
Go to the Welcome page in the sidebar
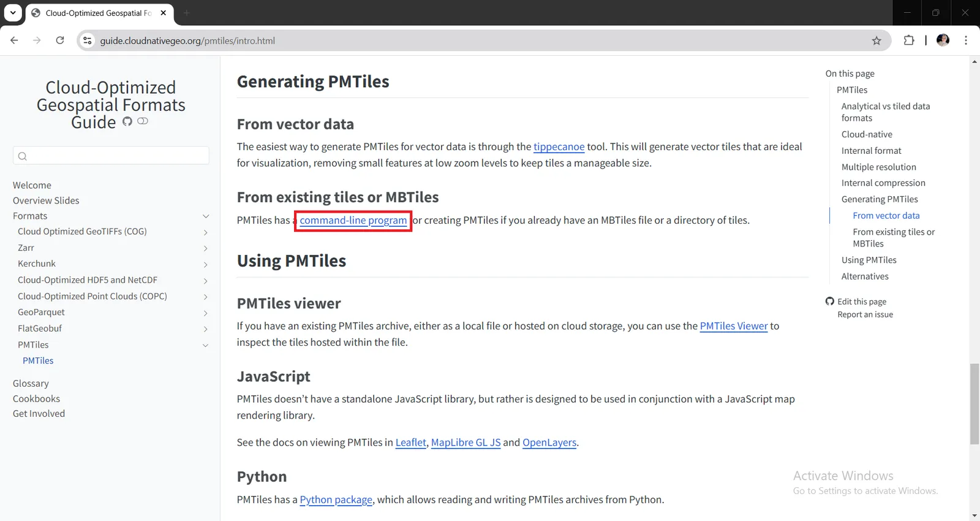point(32,185)
